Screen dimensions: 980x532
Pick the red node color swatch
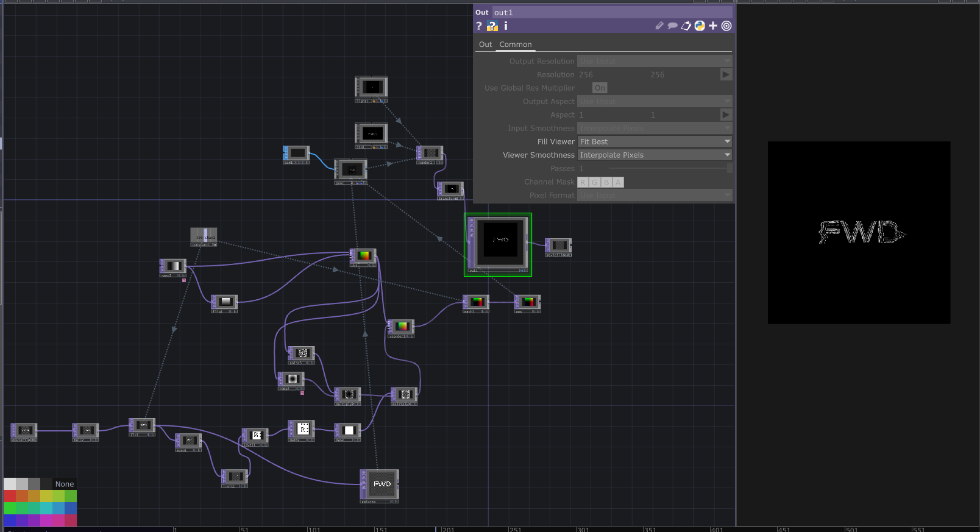coord(9,496)
